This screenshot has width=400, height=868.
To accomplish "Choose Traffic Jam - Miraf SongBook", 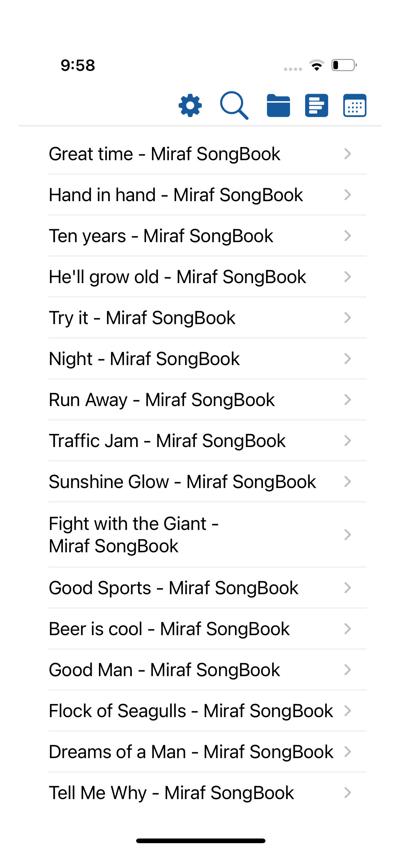I will pyautogui.click(x=207, y=441).
